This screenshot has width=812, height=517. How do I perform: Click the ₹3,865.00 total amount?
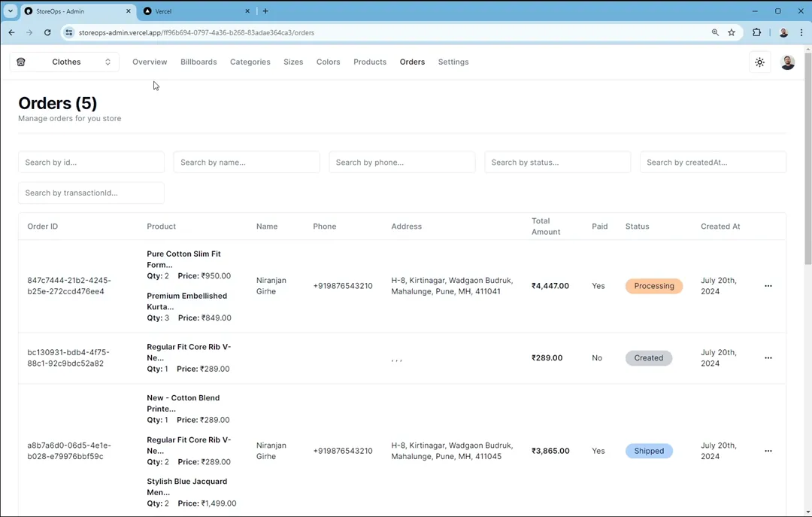550,451
